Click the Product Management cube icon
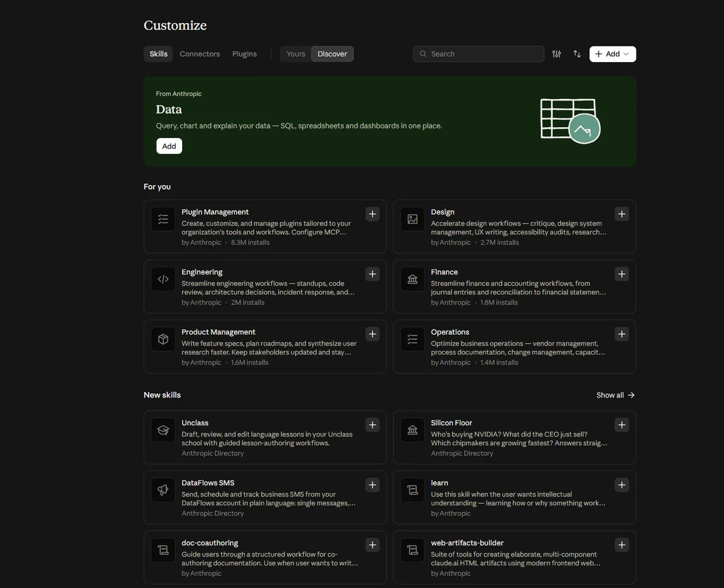The height and width of the screenshot is (588, 724). pos(163,340)
